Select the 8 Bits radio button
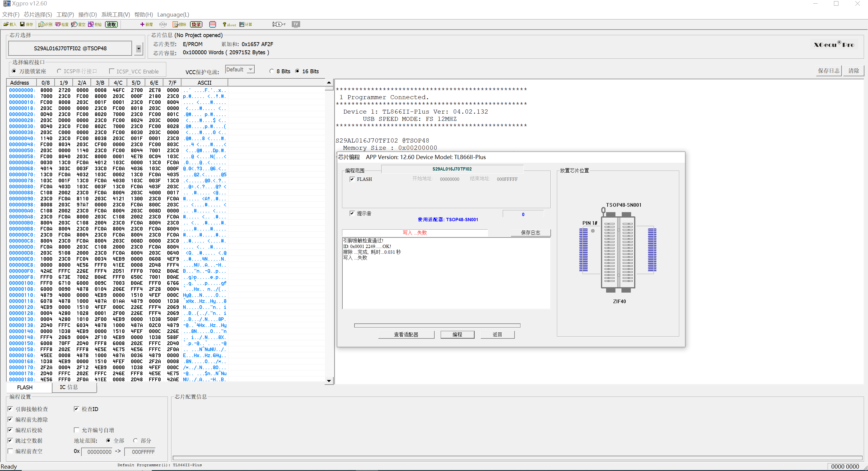This screenshot has height=471, width=868. click(272, 71)
